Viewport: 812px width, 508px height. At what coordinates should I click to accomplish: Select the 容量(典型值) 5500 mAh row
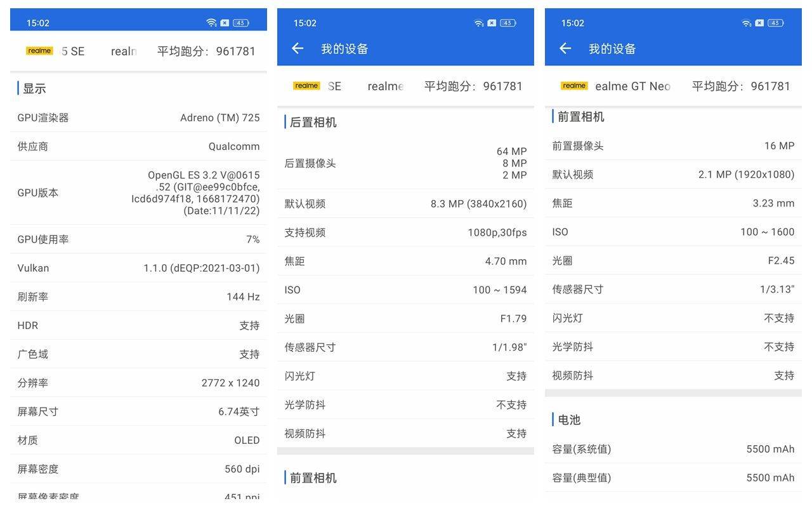point(673,478)
